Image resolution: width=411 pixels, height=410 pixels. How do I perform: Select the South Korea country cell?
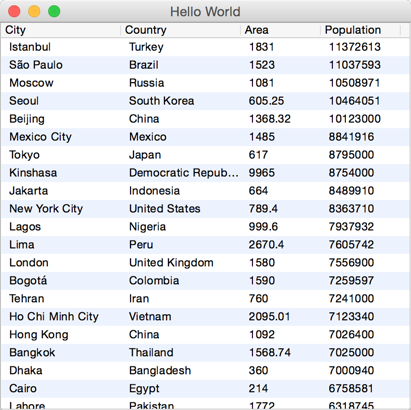pyautogui.click(x=161, y=101)
